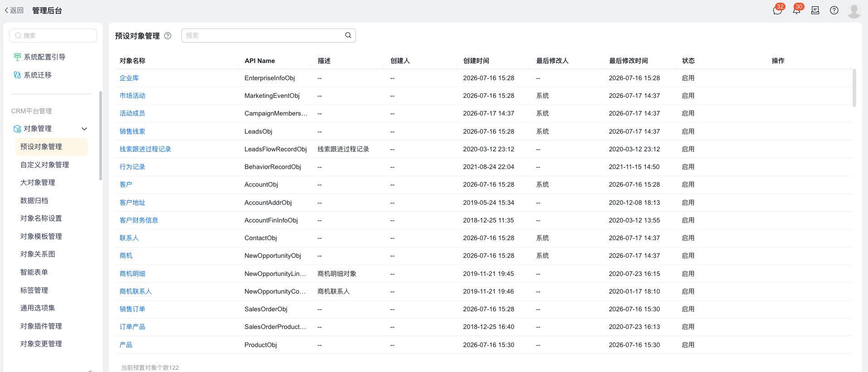Open the 订单产品 object link
The height and width of the screenshot is (372, 868).
pyautogui.click(x=132, y=327)
